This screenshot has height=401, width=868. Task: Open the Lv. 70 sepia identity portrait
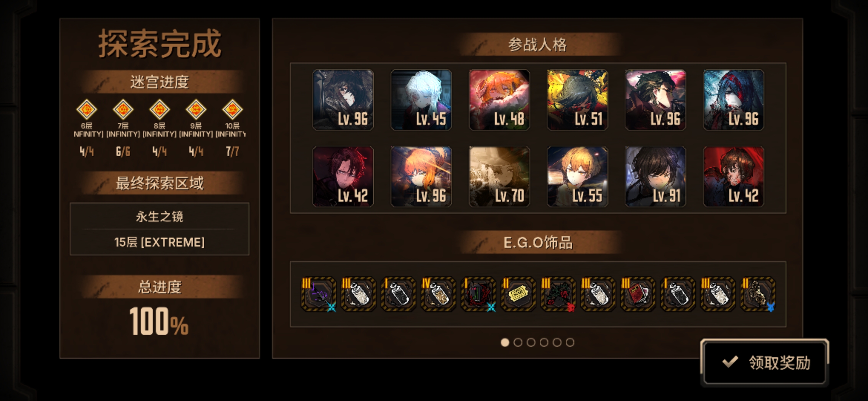[499, 176]
